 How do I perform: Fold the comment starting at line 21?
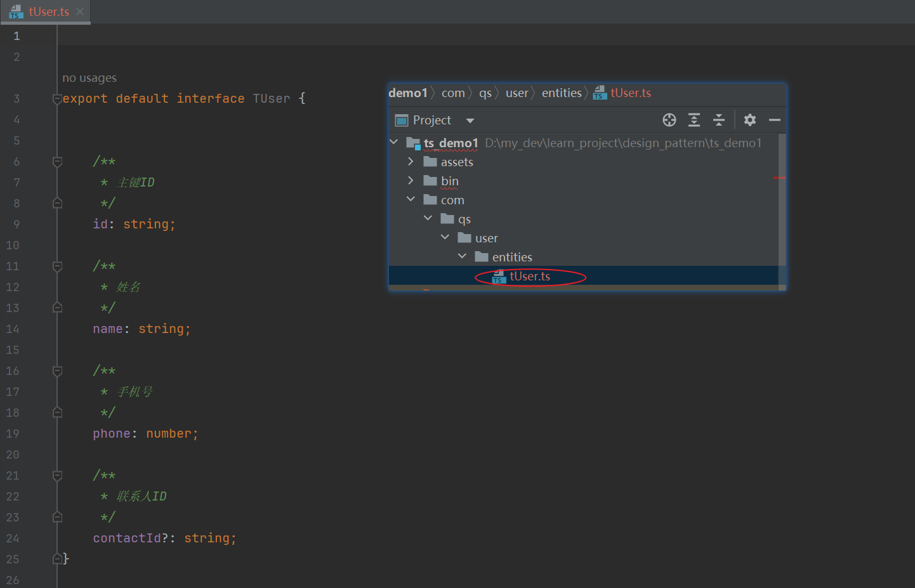[57, 476]
